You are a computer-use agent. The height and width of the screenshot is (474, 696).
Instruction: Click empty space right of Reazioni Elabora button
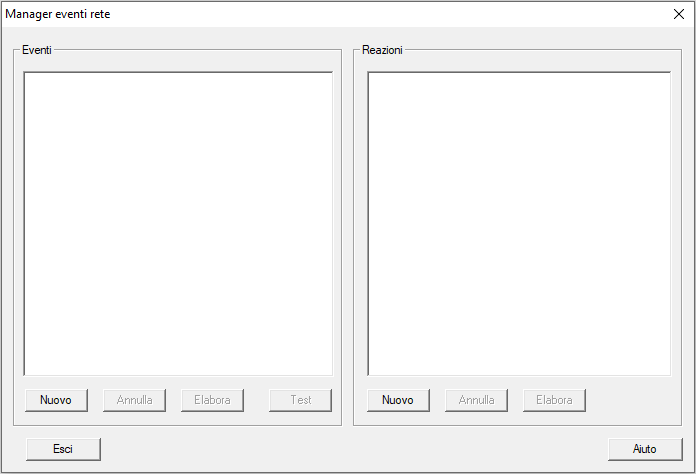click(x=632, y=400)
